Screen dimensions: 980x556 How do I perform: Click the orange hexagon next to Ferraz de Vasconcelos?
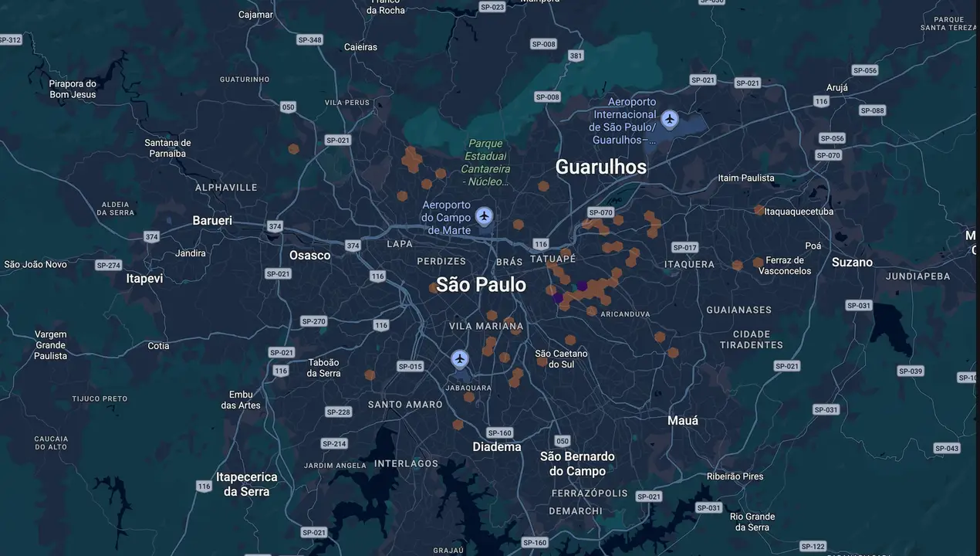(x=758, y=263)
